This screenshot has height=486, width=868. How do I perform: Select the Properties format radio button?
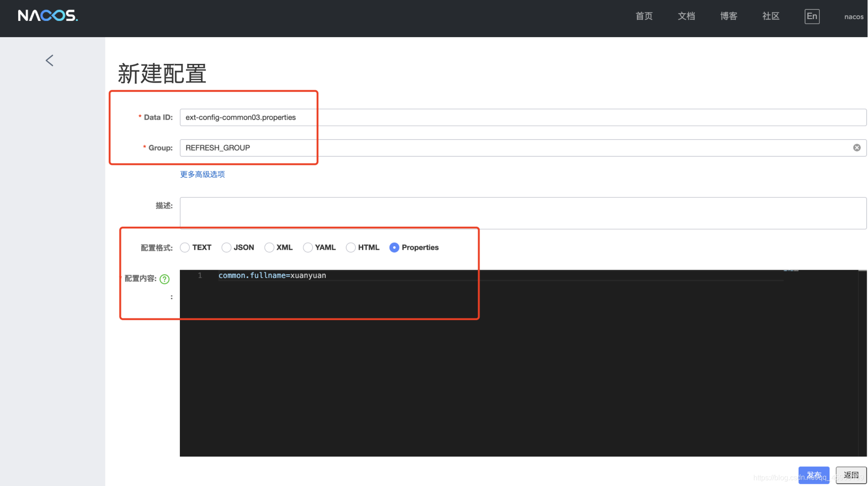pos(394,248)
